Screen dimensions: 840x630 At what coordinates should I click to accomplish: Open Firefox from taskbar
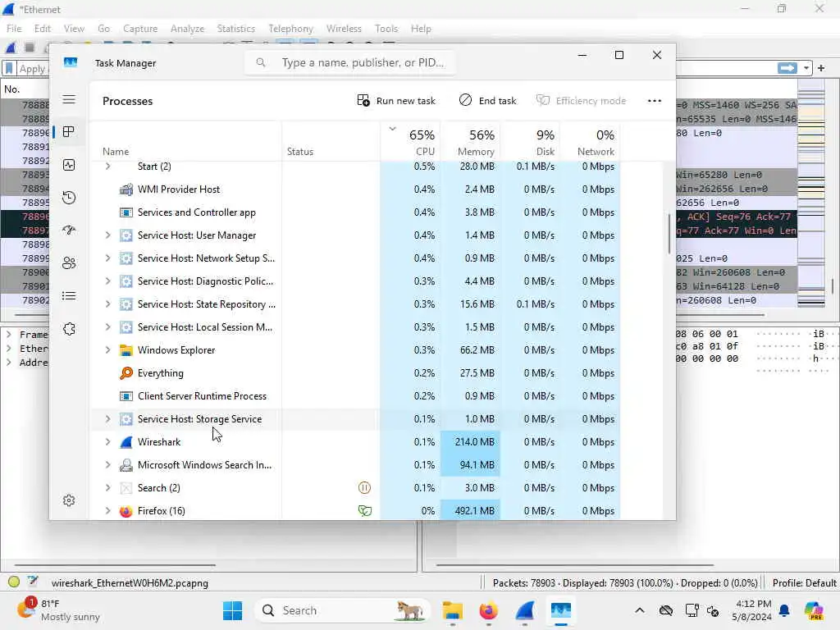(489, 610)
